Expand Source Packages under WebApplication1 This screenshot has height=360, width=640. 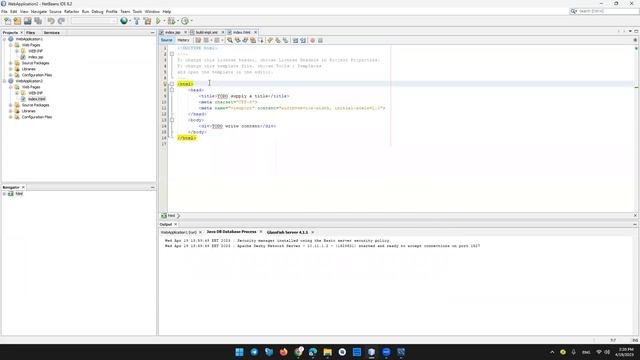[x=11, y=63]
